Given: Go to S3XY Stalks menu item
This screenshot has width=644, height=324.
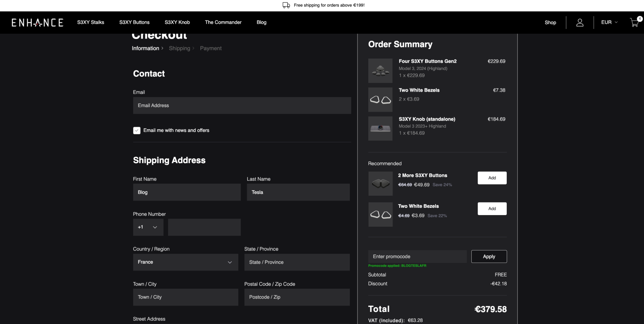Looking at the screenshot, I should [91, 23].
